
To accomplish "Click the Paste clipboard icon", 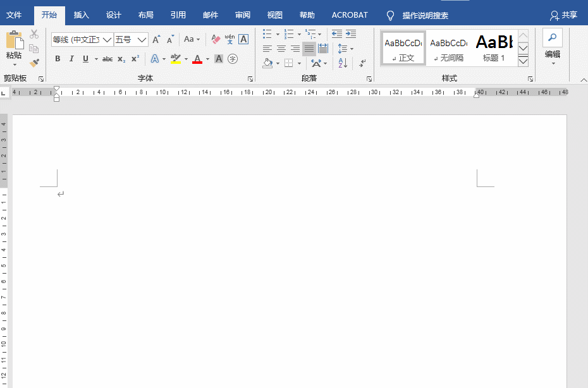I will pos(15,40).
